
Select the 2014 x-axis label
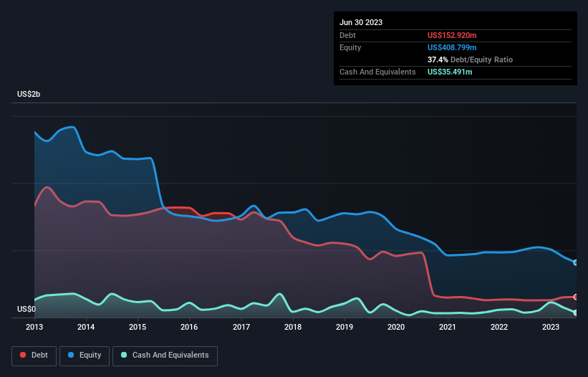(86, 327)
